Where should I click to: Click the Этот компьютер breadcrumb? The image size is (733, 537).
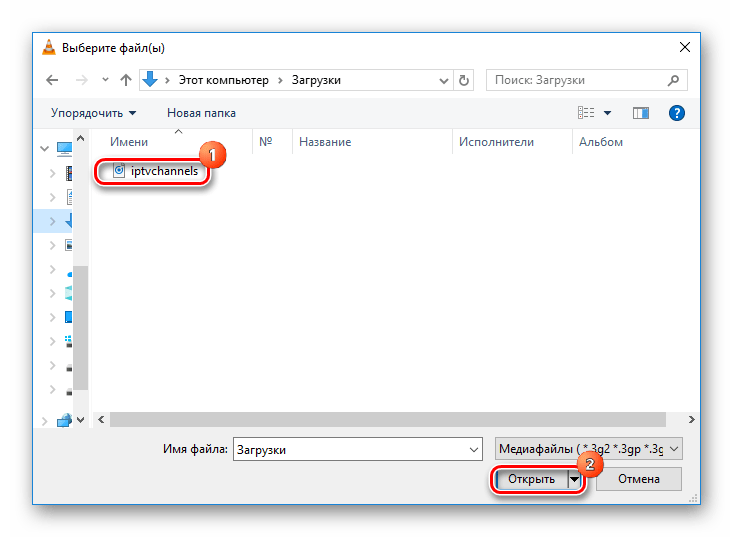(x=223, y=80)
